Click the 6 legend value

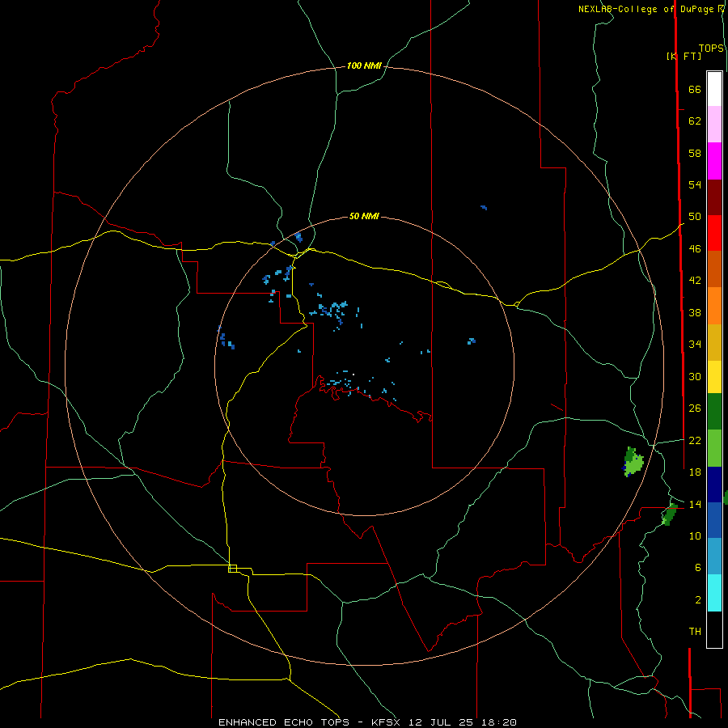point(698,568)
